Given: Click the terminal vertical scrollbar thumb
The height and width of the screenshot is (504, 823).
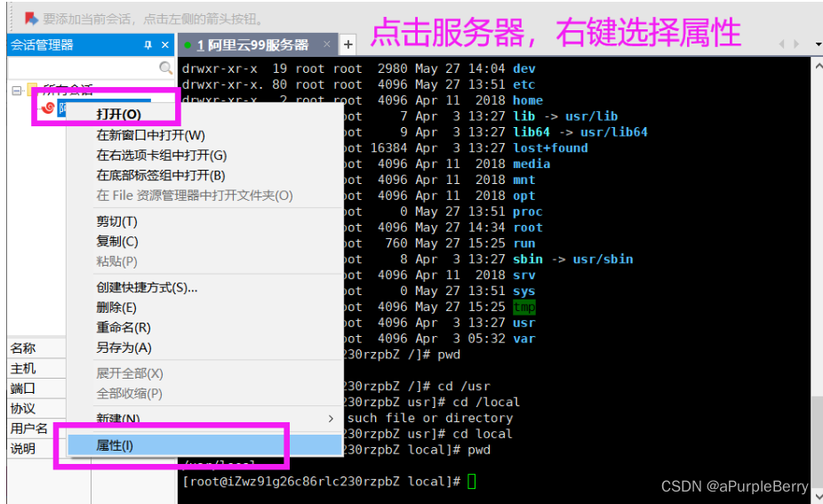Looking at the screenshot, I should [x=818, y=441].
